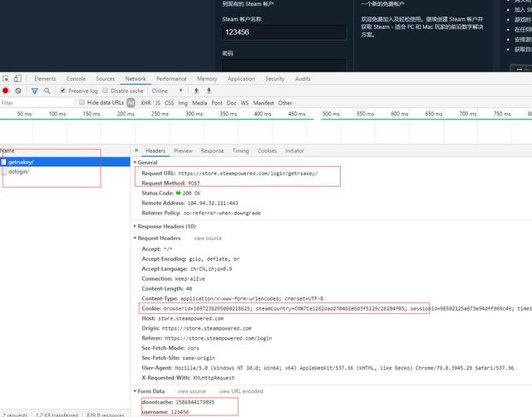Filter requests by XHR type
Viewport: 532px width, 417px height.
(x=146, y=103)
